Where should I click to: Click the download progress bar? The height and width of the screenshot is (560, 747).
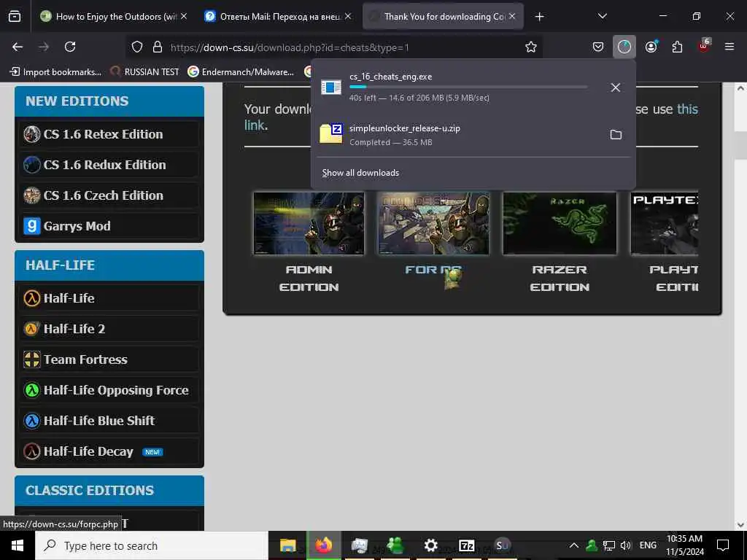tap(468, 87)
